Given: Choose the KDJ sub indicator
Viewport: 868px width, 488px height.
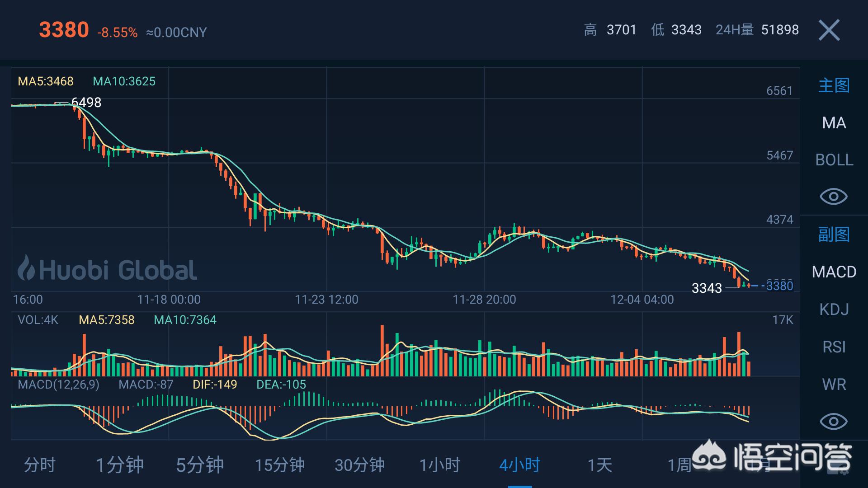Looking at the screenshot, I should coord(834,310).
